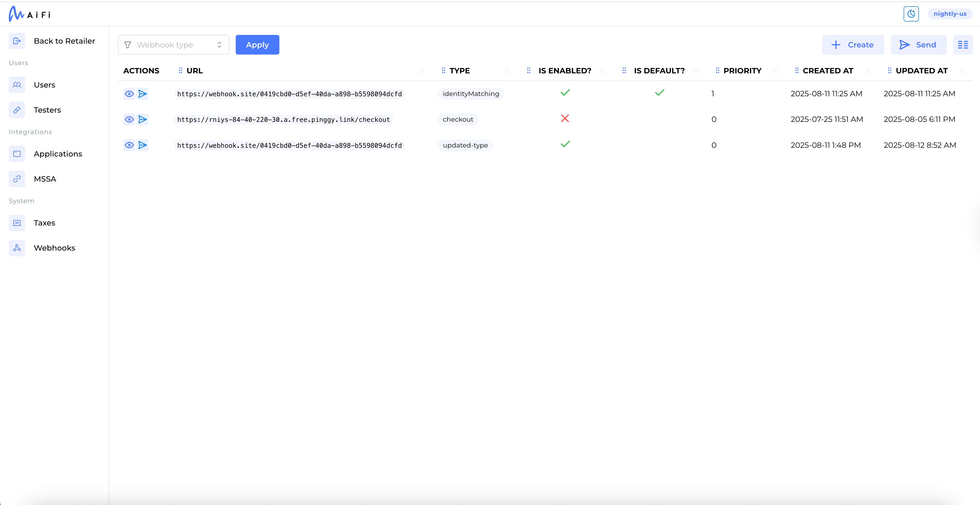This screenshot has height=505, width=980.
Task: Open the Webhook type dropdown
Action: click(x=174, y=44)
